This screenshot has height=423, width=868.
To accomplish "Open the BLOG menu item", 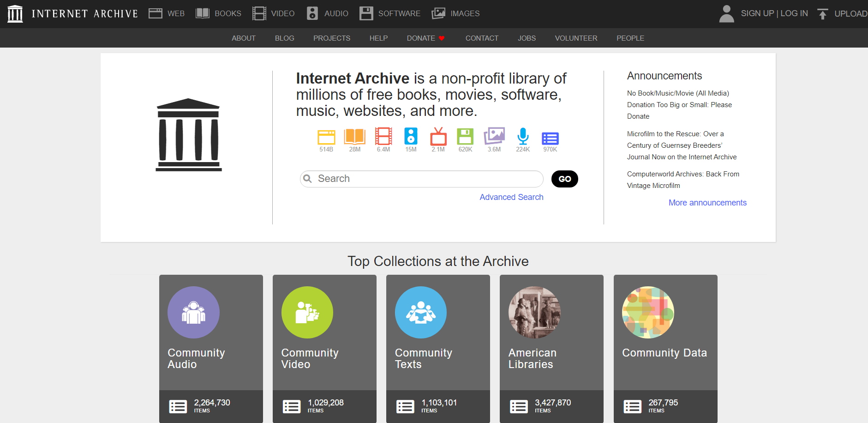I will click(285, 38).
